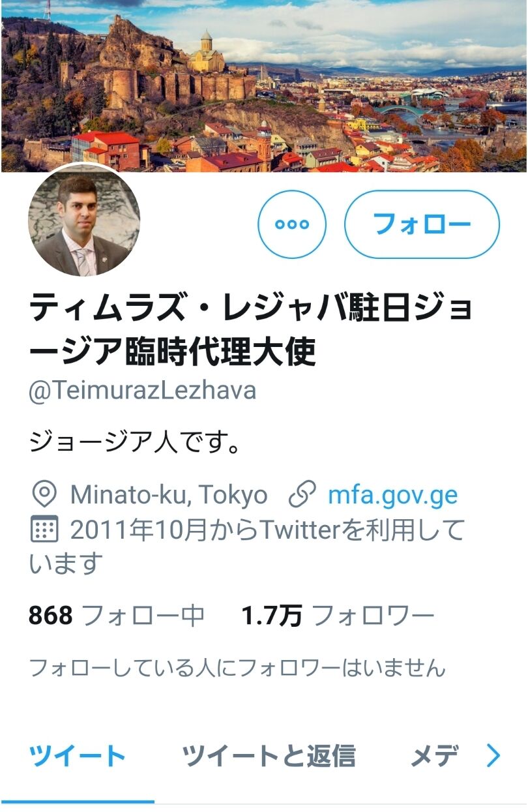Click the Minato-ku, Tokyo location text
The height and width of the screenshot is (812, 528).
[169, 495]
